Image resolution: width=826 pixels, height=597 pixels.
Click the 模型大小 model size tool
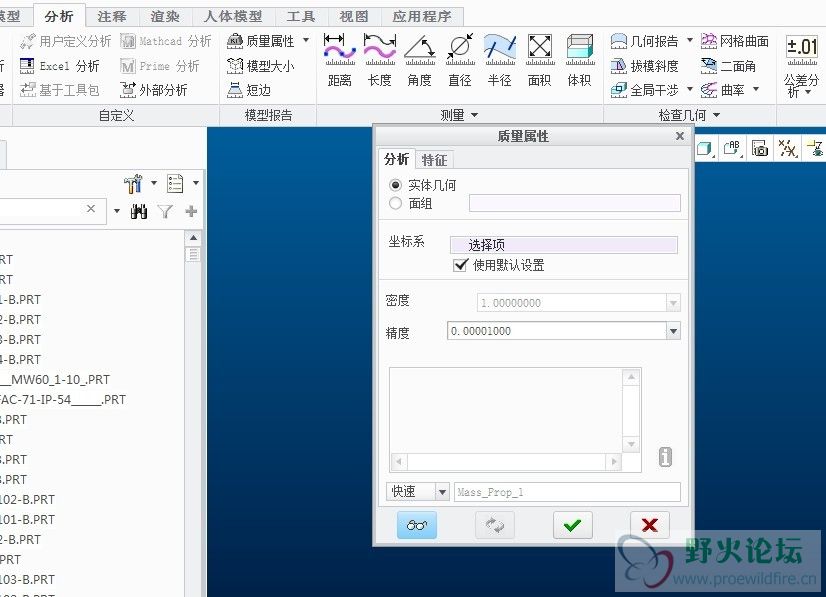coord(260,66)
